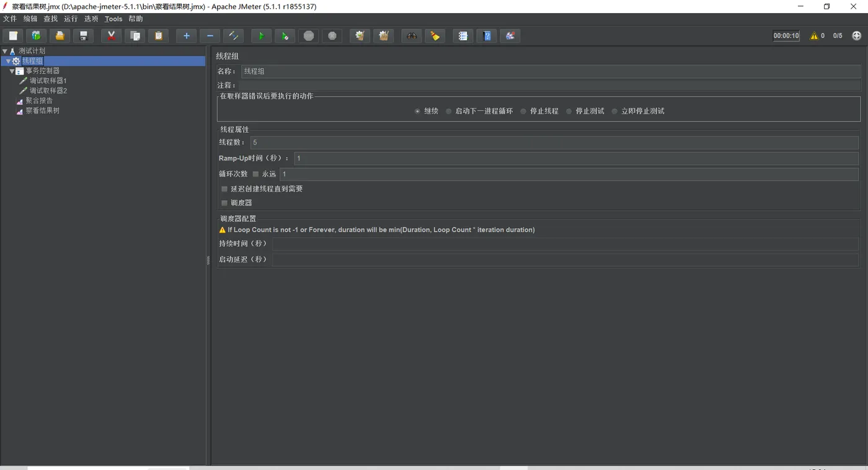Click the Clear All results icon
Image resolution: width=868 pixels, height=470 pixels.
coord(383,36)
